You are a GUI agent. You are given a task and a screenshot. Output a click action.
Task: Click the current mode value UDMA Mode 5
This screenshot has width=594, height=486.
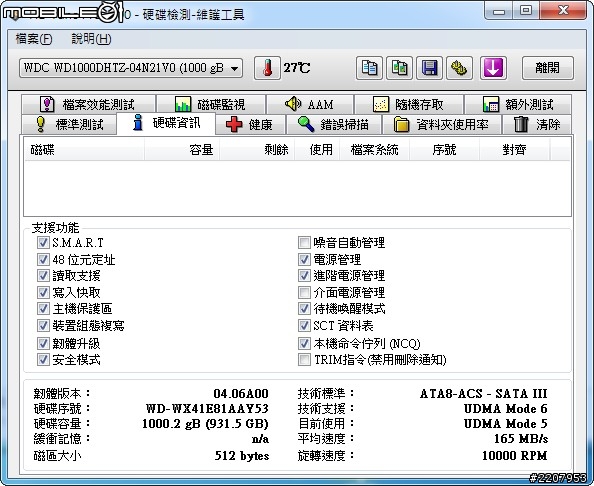click(505, 423)
